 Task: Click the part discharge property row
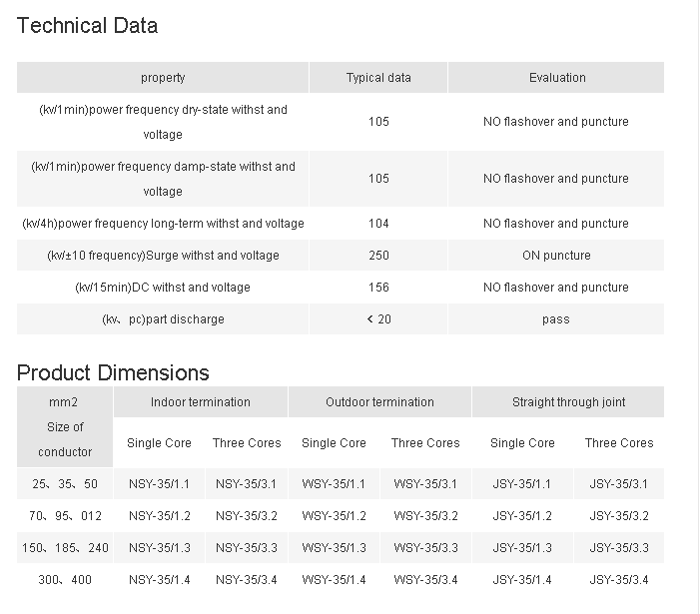click(x=163, y=319)
